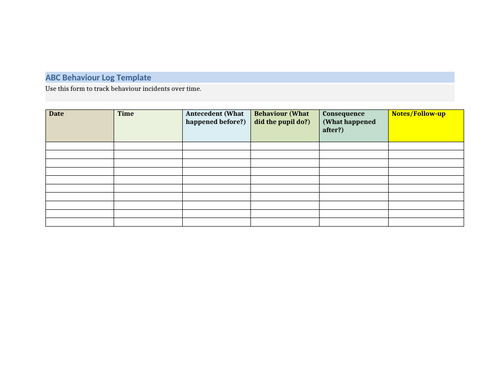Click first empty cell under Behaviour column
Screen dimensions: 500x386
click(x=285, y=146)
